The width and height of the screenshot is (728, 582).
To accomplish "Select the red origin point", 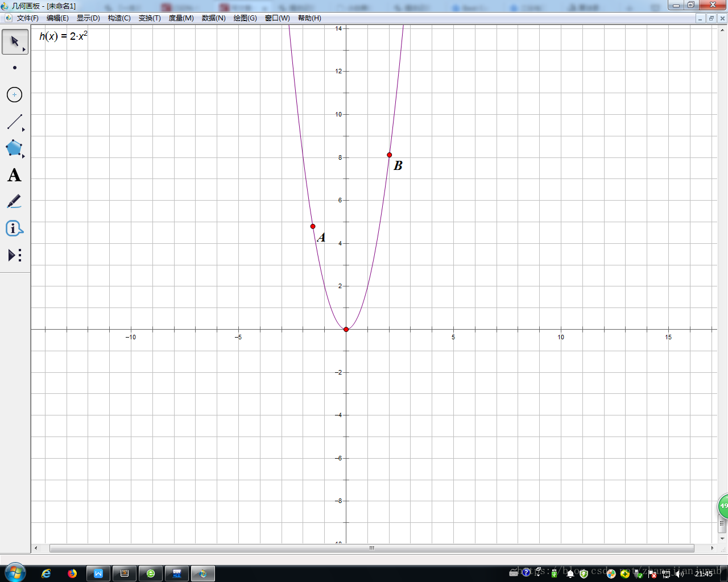I will tap(346, 329).
